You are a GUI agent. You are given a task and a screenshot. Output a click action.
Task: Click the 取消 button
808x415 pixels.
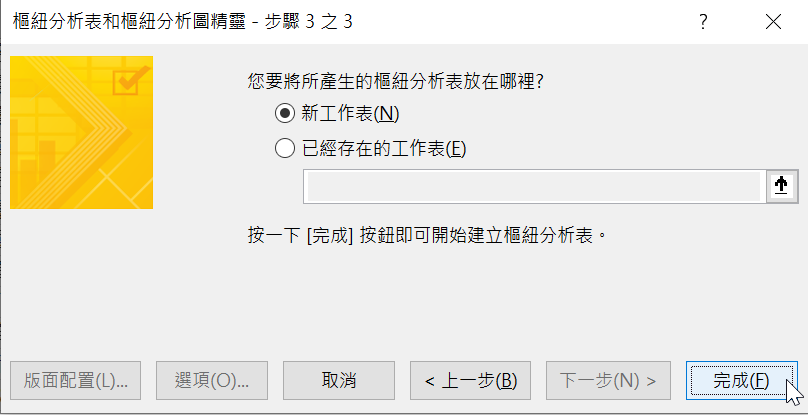pyautogui.click(x=339, y=380)
